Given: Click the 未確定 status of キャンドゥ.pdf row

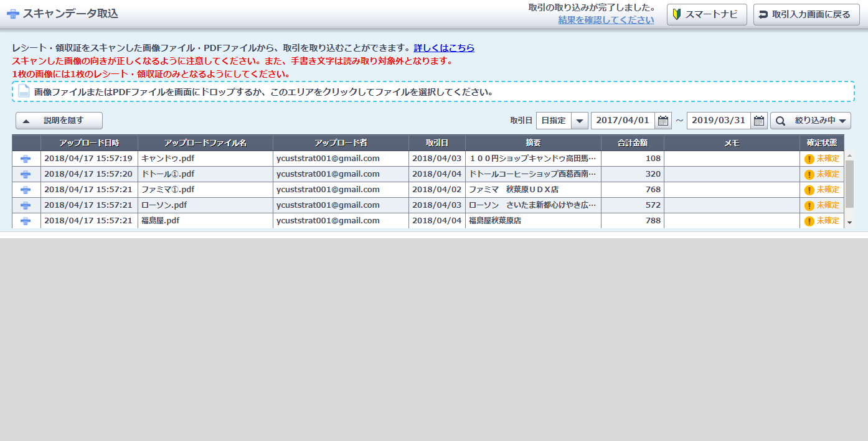Looking at the screenshot, I should (828, 159).
